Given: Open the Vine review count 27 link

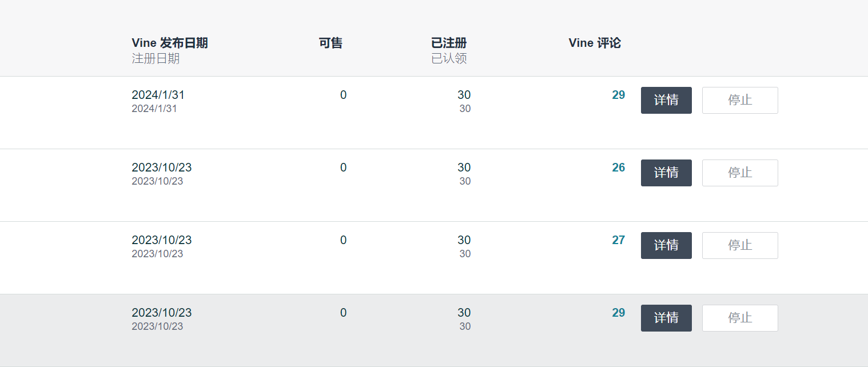Looking at the screenshot, I should (618, 240).
